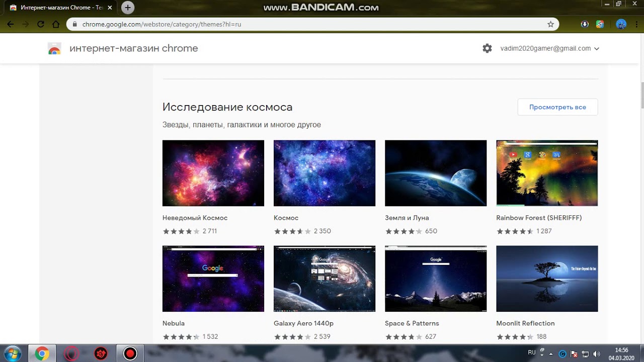Open the Nebula theme thumbnail
Screen dimensions: 644x362
click(213, 279)
